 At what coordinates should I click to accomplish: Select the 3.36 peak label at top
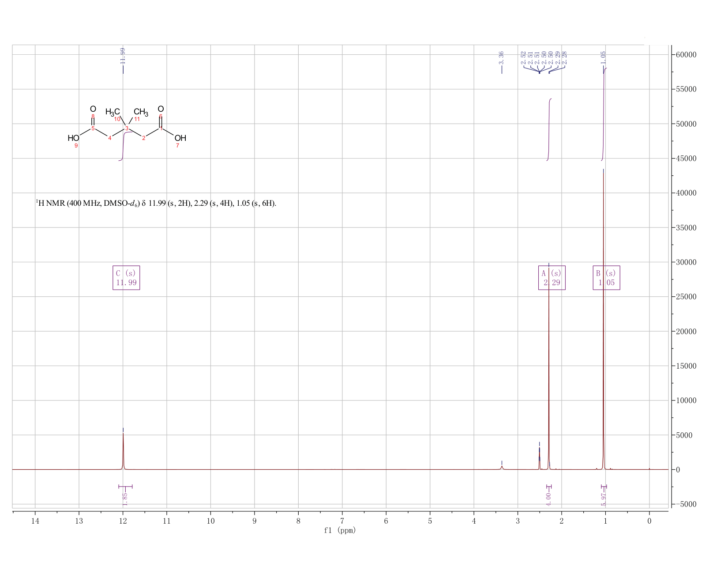click(x=502, y=57)
